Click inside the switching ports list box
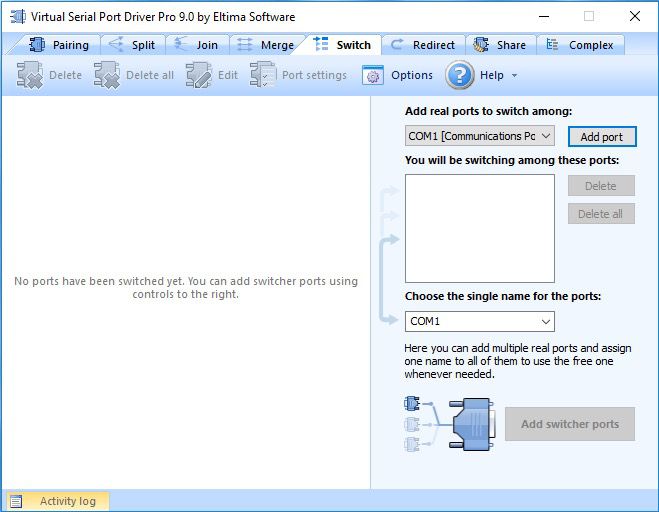659x512 pixels. click(x=480, y=229)
